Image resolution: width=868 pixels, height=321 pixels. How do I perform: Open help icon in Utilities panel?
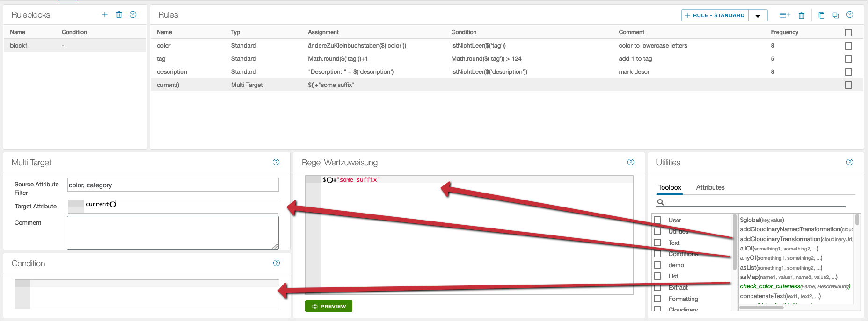pos(850,162)
